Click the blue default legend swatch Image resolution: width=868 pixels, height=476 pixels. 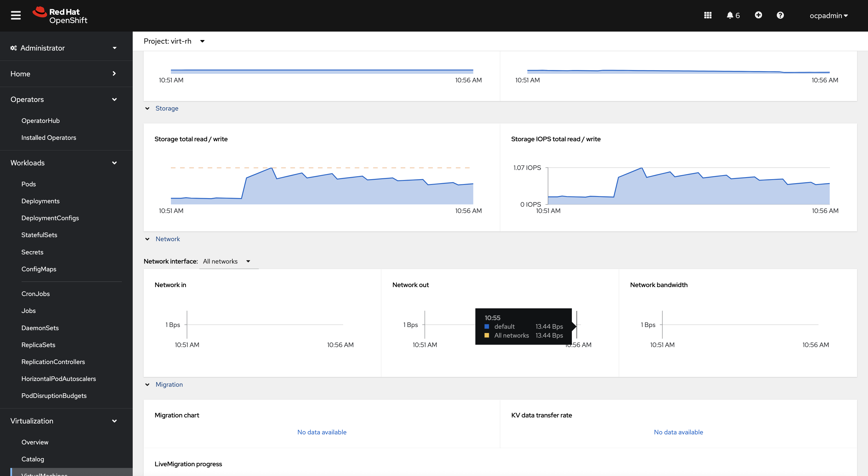[487, 326]
